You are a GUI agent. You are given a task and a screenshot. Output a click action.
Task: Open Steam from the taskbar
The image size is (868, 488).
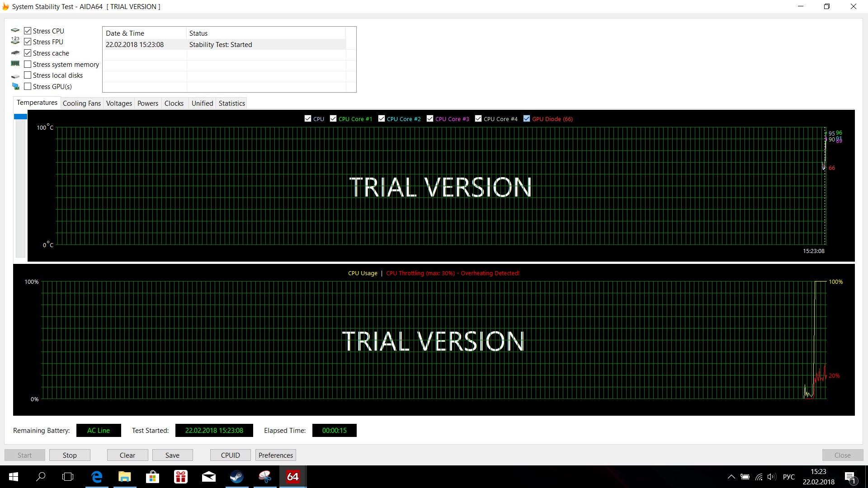pyautogui.click(x=237, y=477)
